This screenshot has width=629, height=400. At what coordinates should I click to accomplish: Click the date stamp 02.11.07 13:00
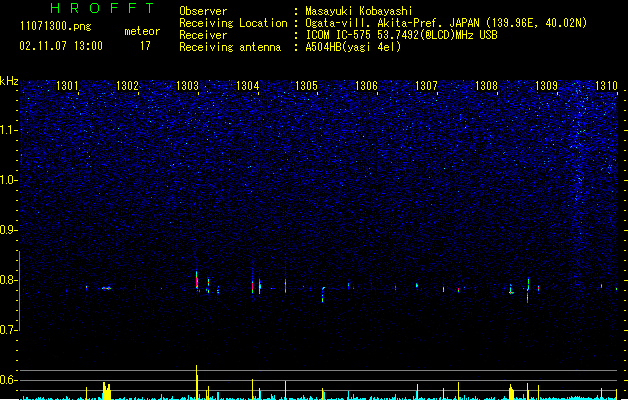coord(61,46)
